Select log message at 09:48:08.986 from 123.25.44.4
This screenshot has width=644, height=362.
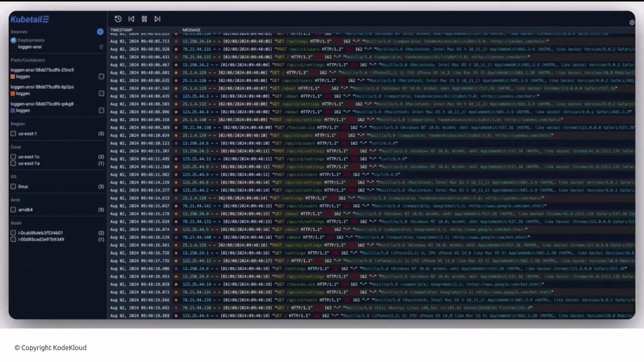pos(407,112)
